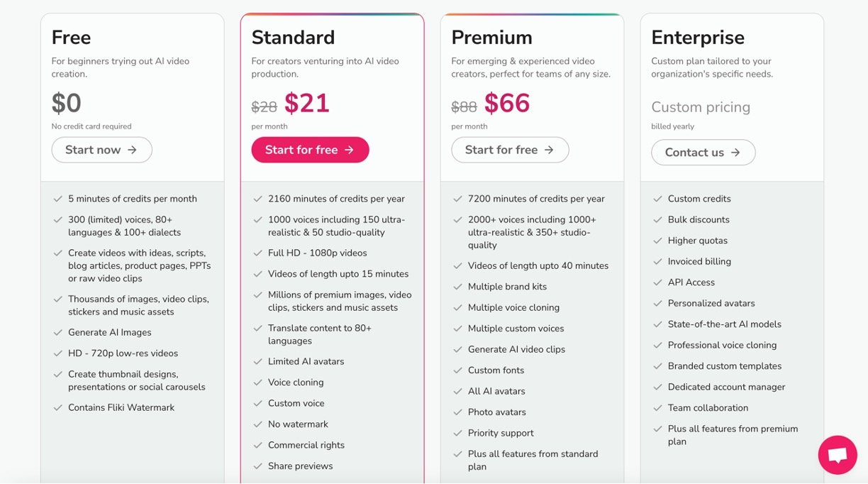Click the Custom pricing text

click(x=701, y=107)
